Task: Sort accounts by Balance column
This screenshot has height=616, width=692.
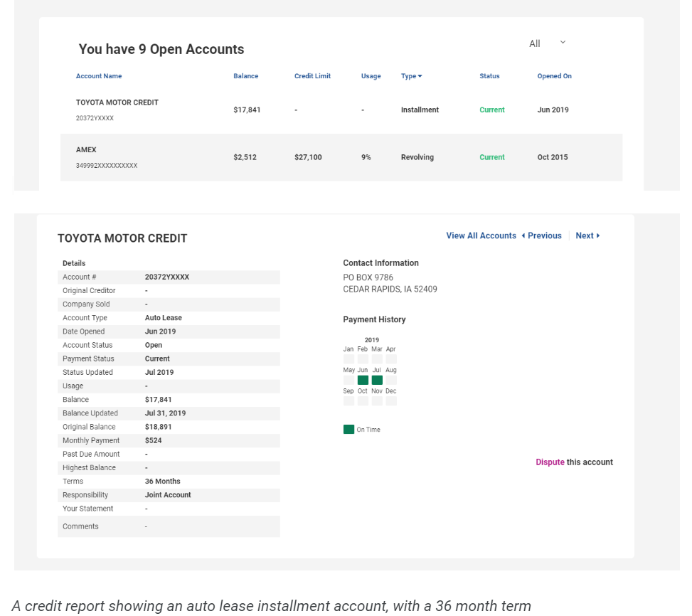Action: pos(246,76)
